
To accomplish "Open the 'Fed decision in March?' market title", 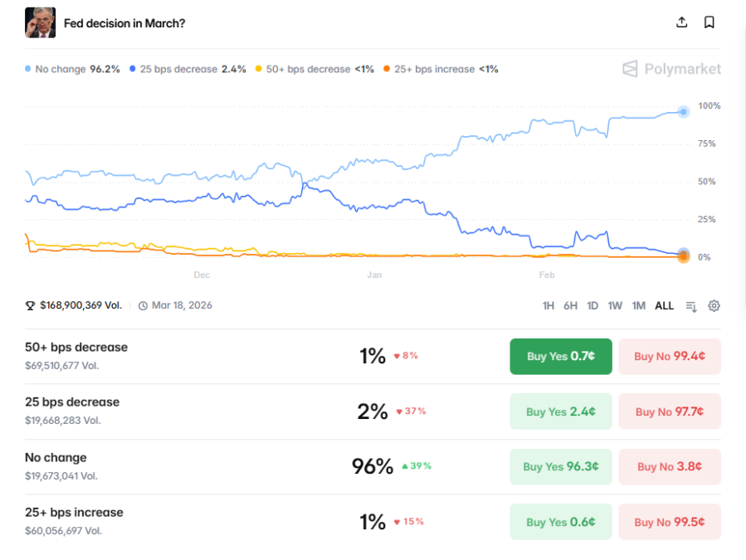I will click(126, 22).
